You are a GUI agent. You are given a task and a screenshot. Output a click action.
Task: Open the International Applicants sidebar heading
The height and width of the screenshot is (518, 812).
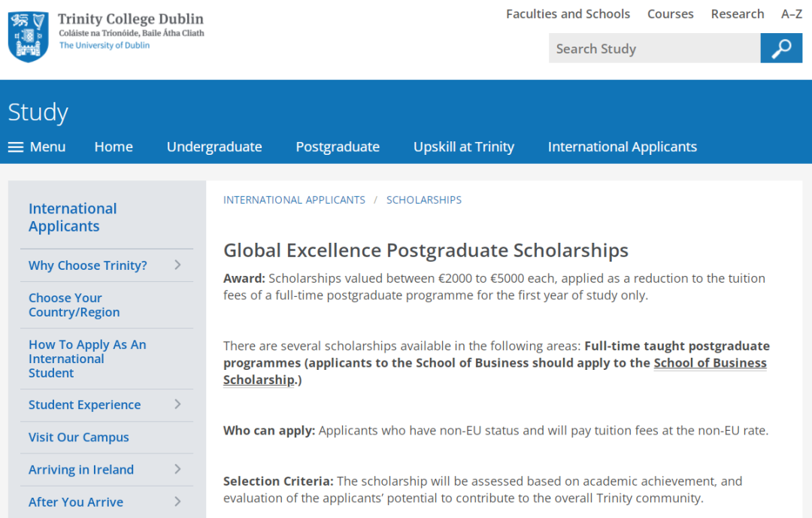tap(72, 217)
